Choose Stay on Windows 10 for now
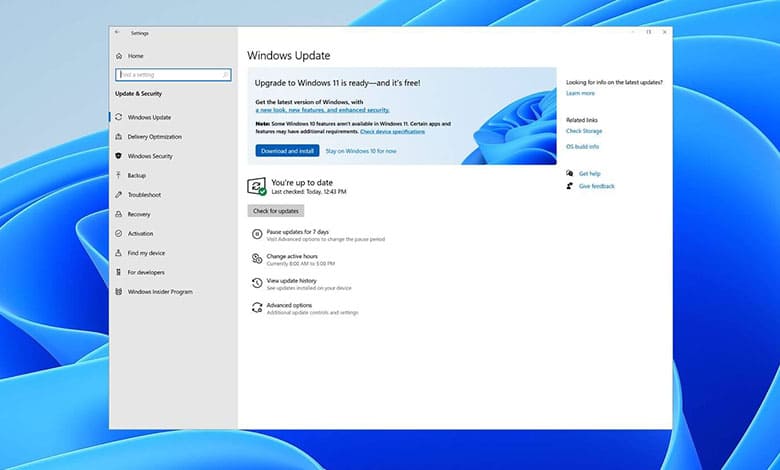The width and height of the screenshot is (780, 470). click(361, 151)
